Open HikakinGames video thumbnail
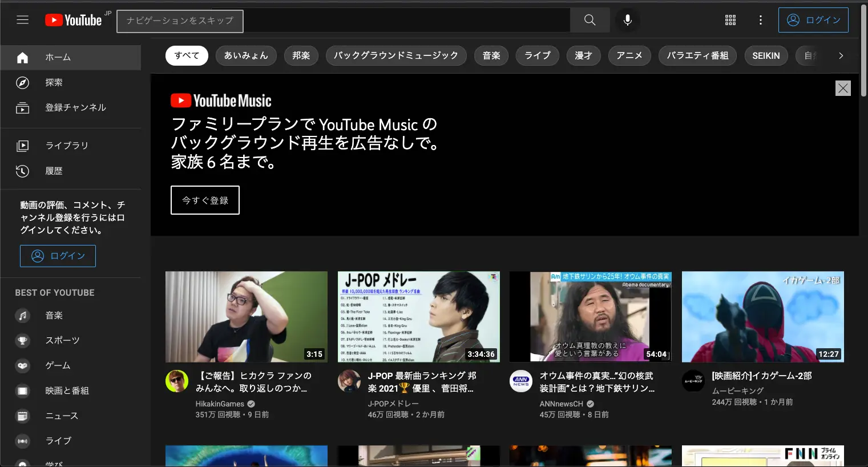Image resolution: width=868 pixels, height=467 pixels. [247, 317]
